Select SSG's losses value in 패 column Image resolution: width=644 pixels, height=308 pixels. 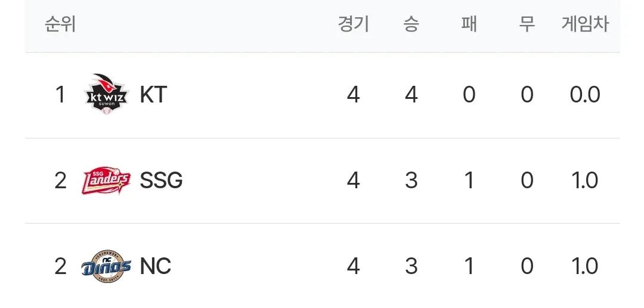tap(469, 181)
